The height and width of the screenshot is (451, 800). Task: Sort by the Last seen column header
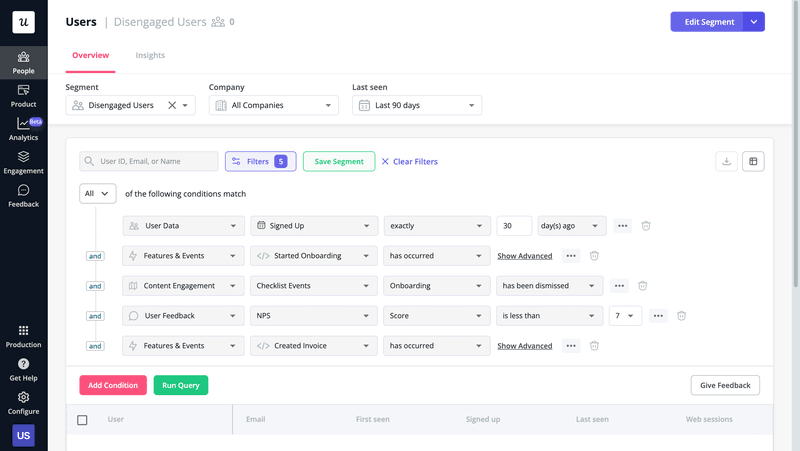click(x=592, y=419)
